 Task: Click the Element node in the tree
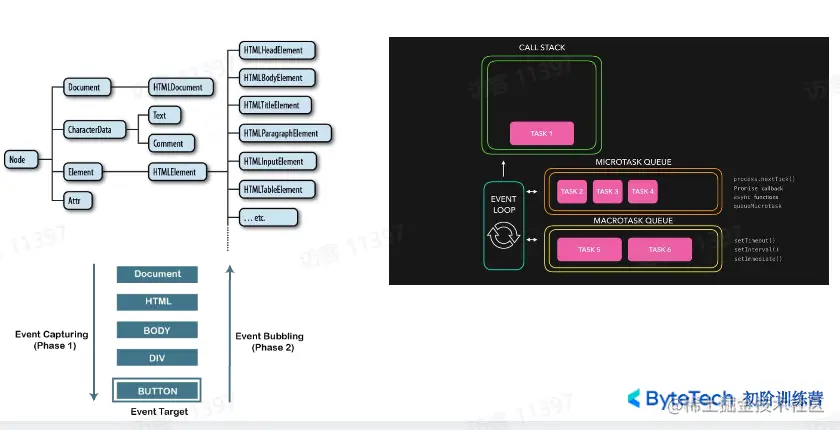(x=83, y=172)
